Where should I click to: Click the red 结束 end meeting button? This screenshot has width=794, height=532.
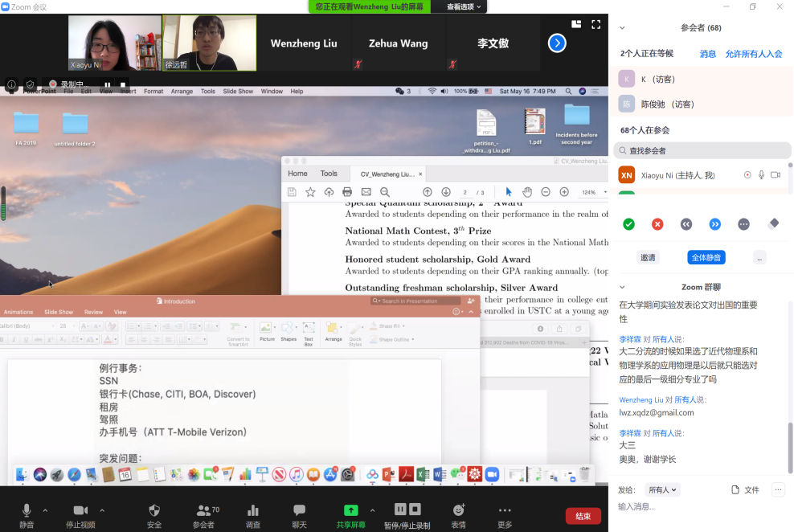pos(583,516)
